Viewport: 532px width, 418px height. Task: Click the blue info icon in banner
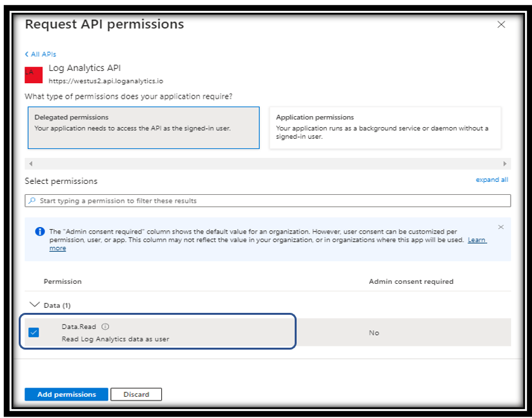(x=40, y=232)
